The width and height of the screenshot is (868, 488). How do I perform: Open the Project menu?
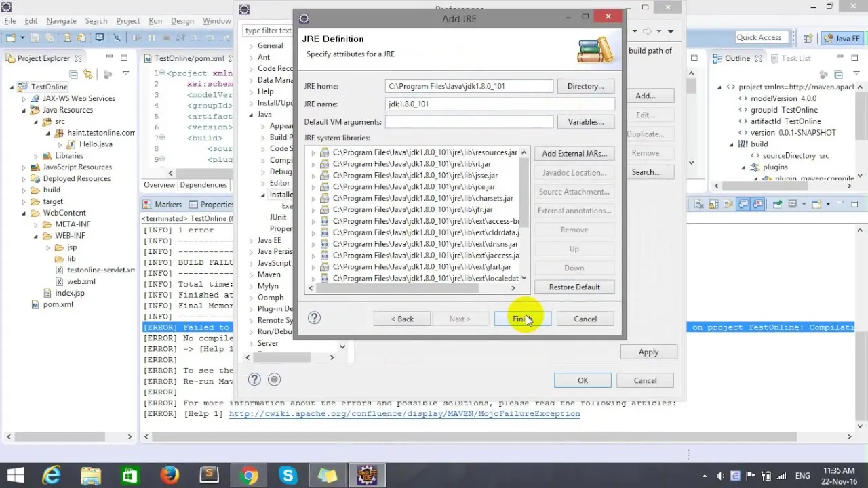[128, 21]
